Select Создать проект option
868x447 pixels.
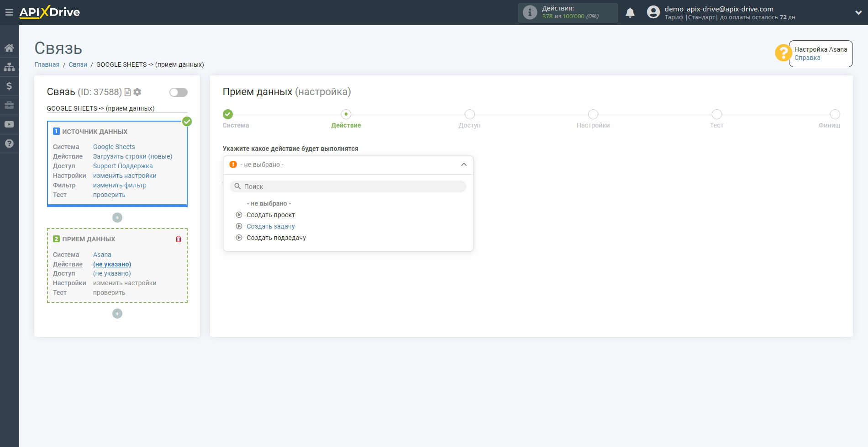tap(271, 215)
